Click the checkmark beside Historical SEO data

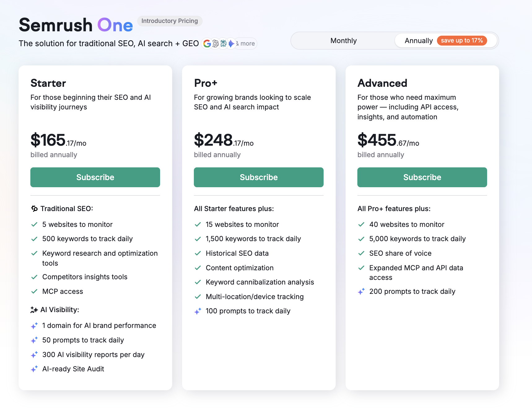click(x=198, y=253)
